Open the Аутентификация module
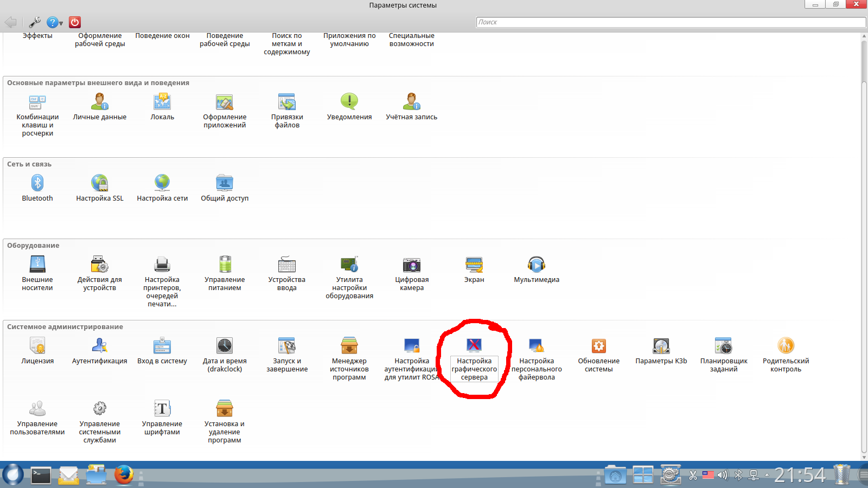The height and width of the screenshot is (488, 868). (100, 351)
